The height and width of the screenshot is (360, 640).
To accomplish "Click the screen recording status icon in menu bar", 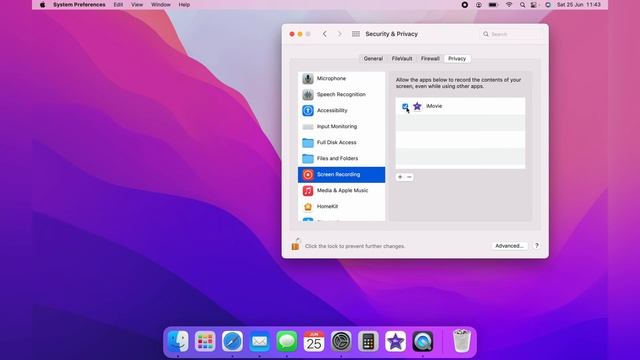I will [x=464, y=5].
